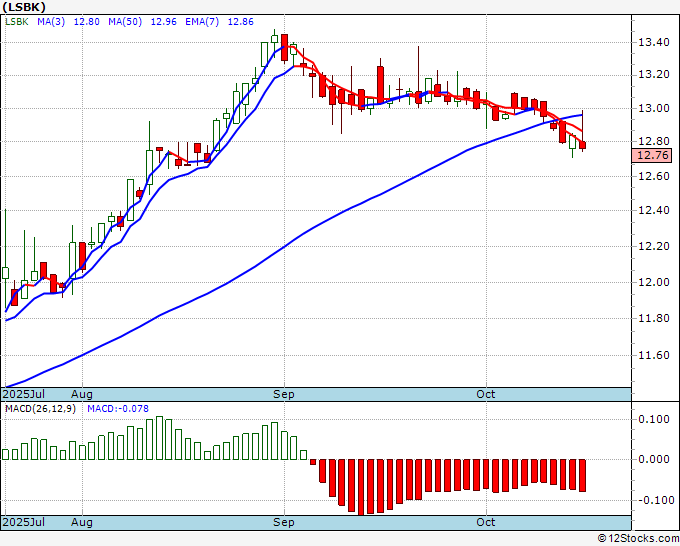680x546 pixels.
Task: Click the 11.80 price axis label
Action: pyautogui.click(x=654, y=318)
